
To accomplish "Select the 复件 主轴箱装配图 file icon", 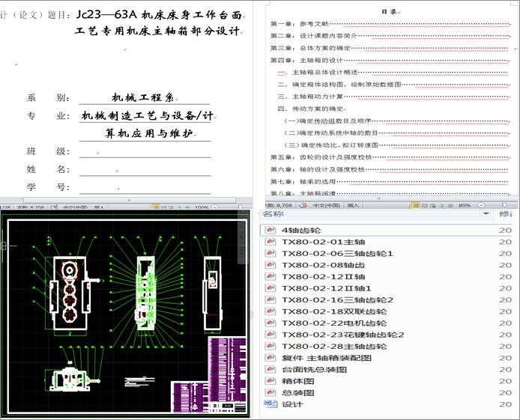I will pos(270,358).
